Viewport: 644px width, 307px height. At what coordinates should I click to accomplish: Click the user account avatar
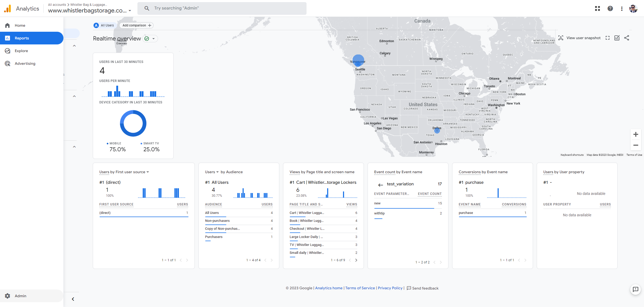633,8
